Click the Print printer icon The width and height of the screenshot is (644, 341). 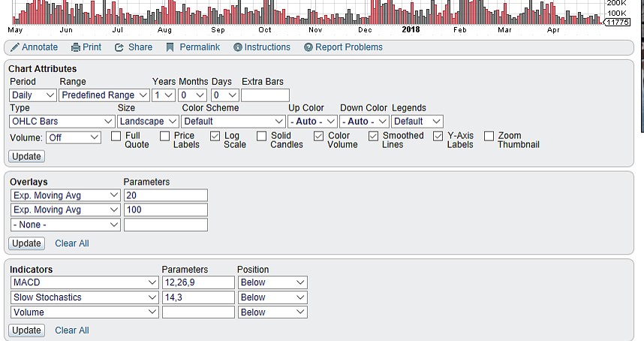tap(76, 47)
